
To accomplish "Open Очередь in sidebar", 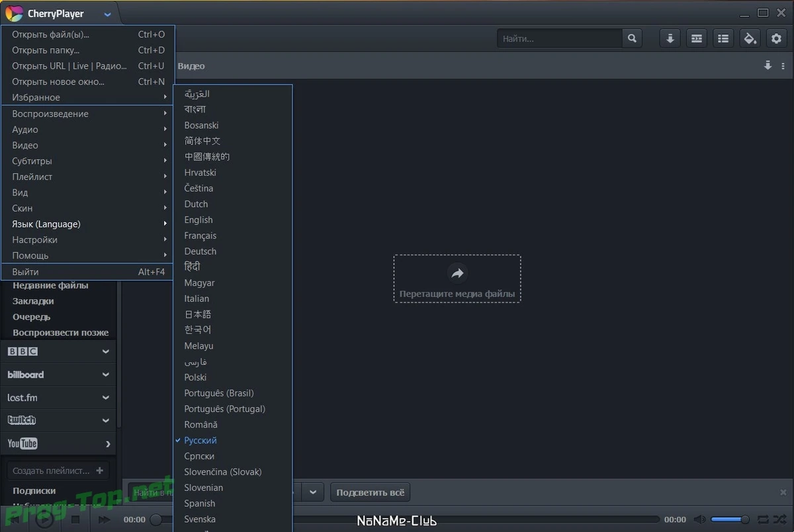I will tap(31, 317).
